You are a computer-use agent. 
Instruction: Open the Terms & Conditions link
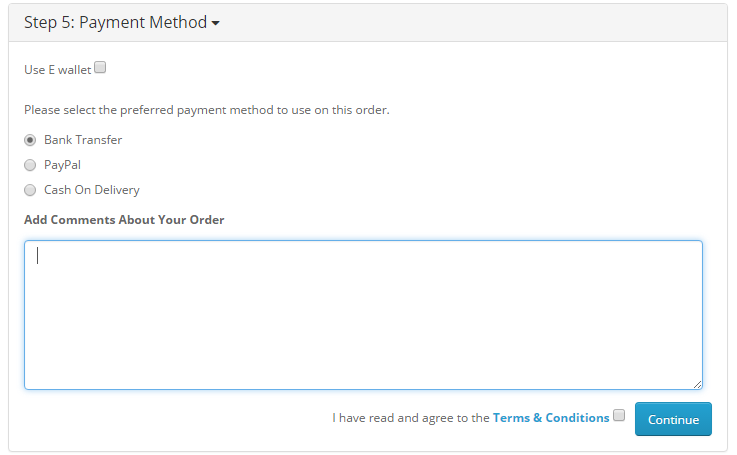click(551, 418)
